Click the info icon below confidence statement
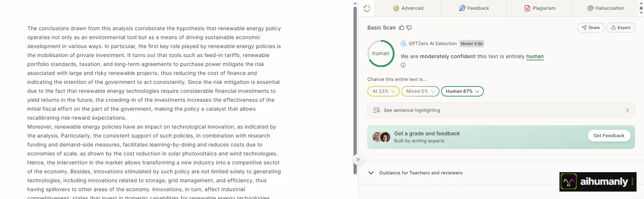The height and width of the screenshot is (199, 644). pos(403,65)
